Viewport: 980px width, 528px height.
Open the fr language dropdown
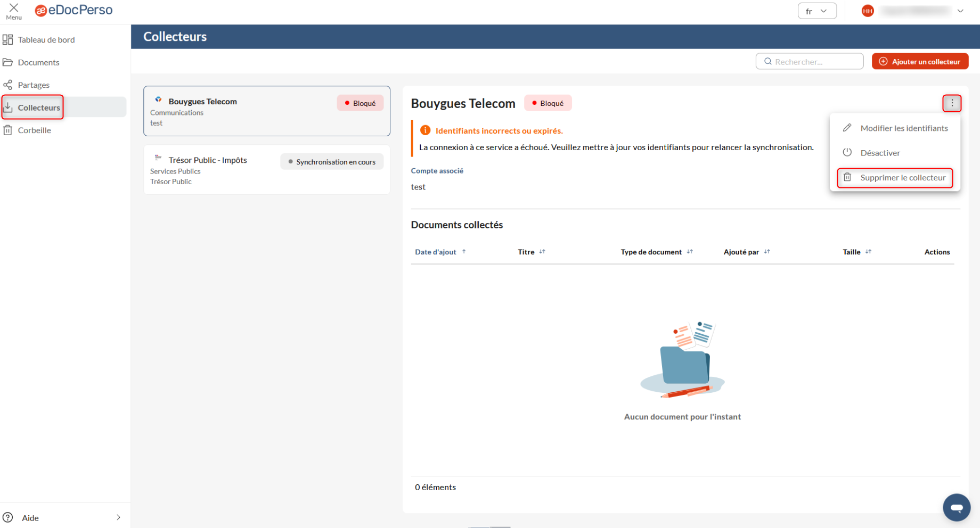coord(816,11)
